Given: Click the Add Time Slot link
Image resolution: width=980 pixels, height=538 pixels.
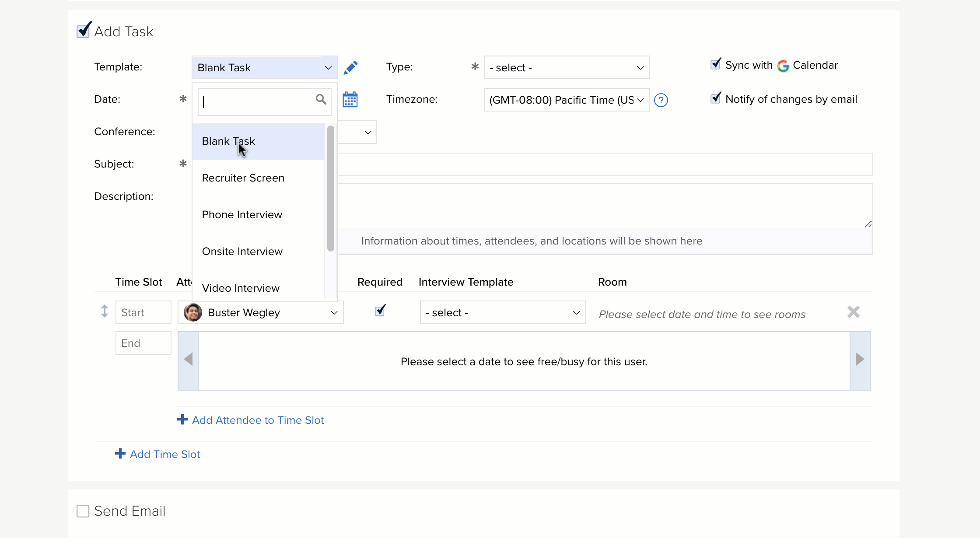Looking at the screenshot, I should click(x=165, y=454).
